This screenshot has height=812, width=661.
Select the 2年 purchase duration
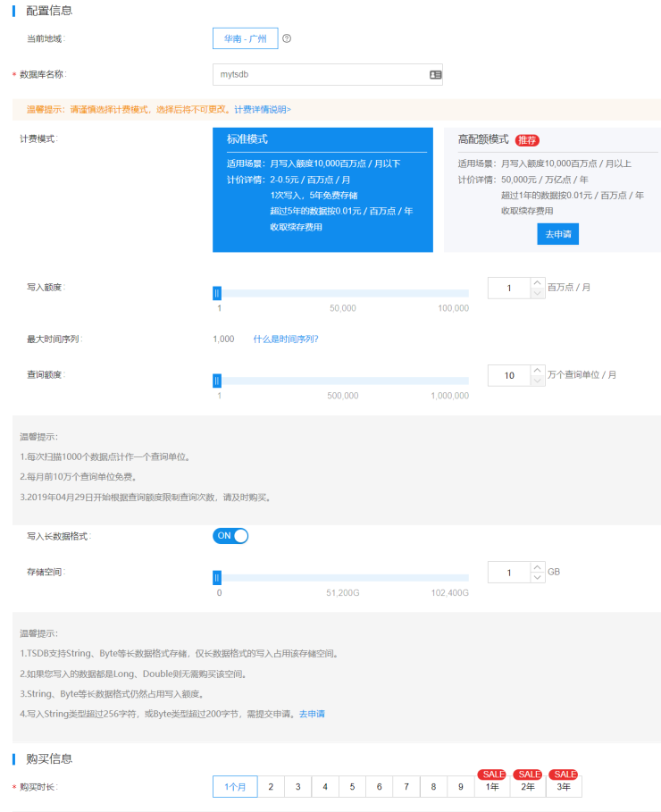pos(528,787)
